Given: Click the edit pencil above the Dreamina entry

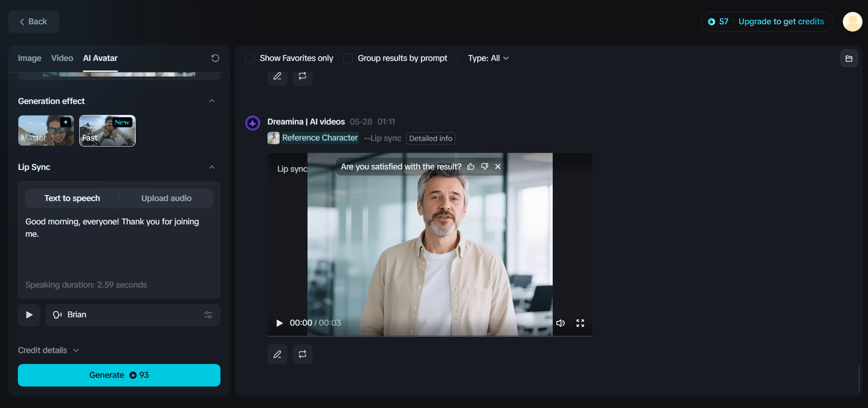Looking at the screenshot, I should pos(277,76).
